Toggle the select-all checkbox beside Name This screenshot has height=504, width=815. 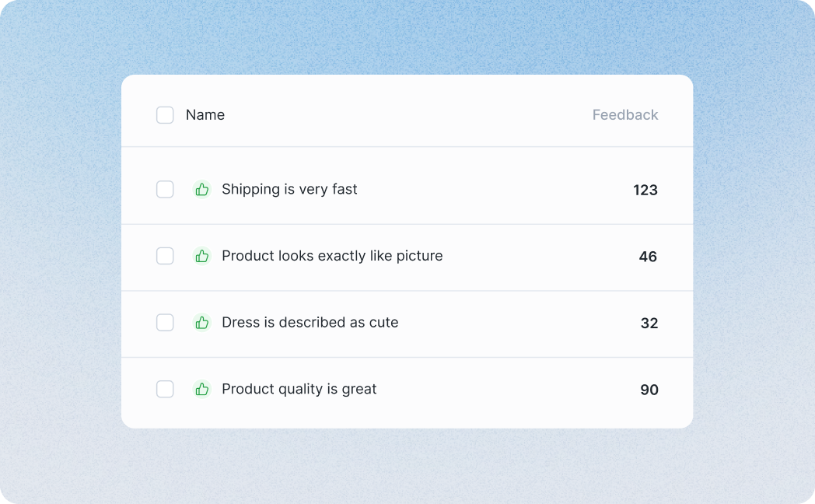tap(165, 115)
